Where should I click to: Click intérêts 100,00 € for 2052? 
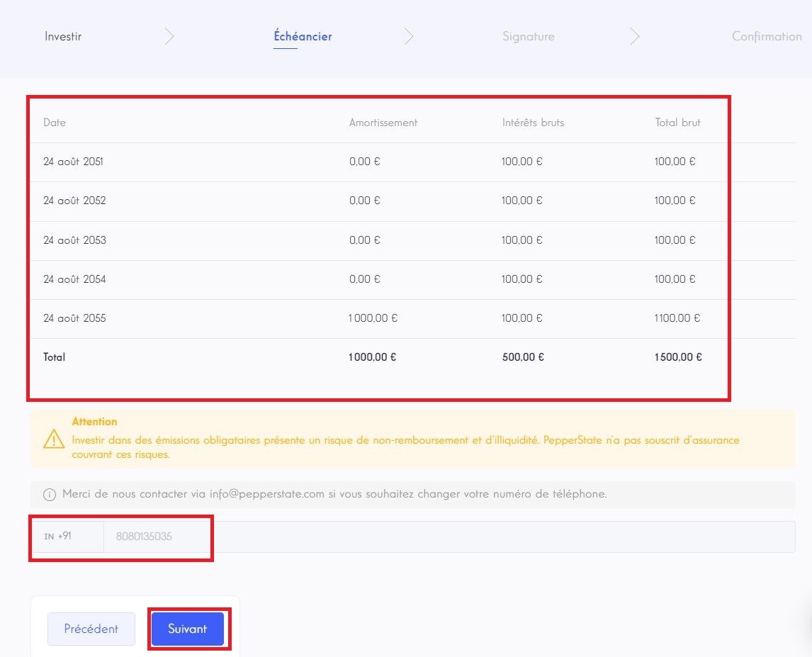pyautogui.click(x=522, y=201)
